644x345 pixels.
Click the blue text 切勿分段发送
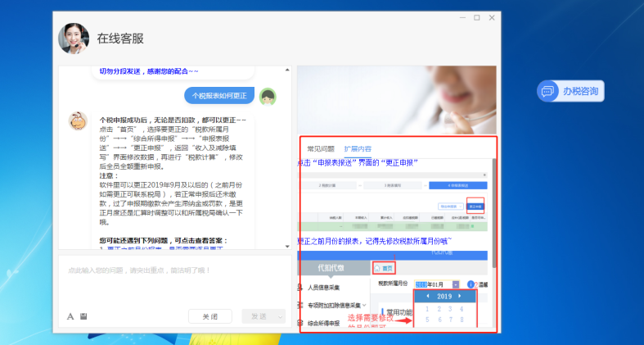tap(120, 71)
